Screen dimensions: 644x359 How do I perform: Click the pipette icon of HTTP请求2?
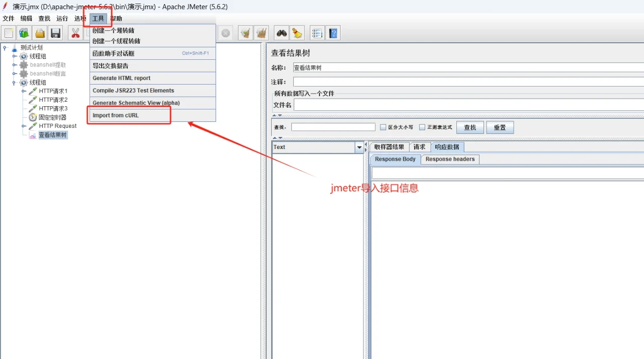coord(33,100)
